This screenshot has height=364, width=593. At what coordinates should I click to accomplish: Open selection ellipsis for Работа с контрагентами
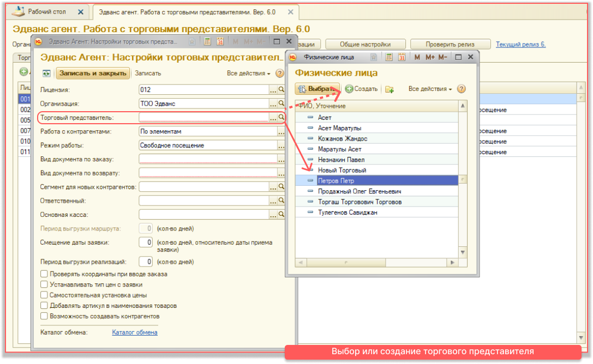[x=281, y=132]
